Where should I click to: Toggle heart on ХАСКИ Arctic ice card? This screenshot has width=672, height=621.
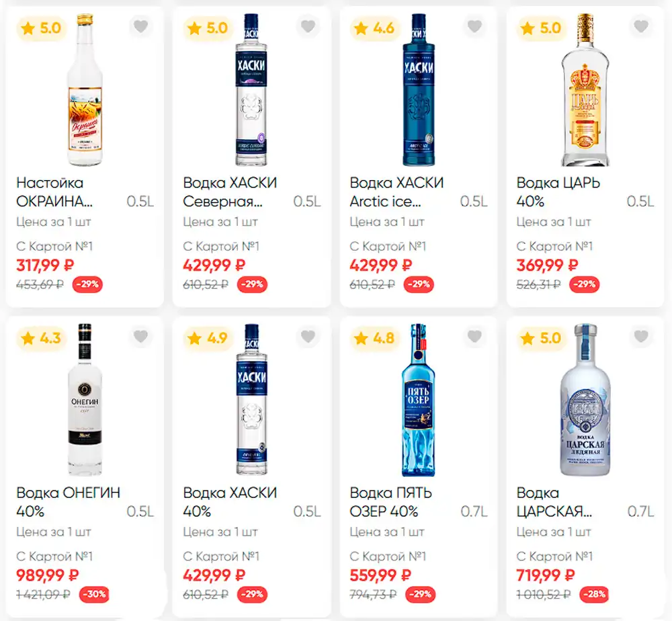474,27
